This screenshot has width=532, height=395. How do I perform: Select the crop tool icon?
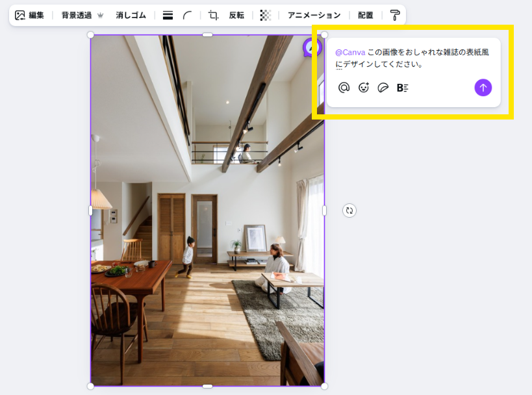[213, 15]
